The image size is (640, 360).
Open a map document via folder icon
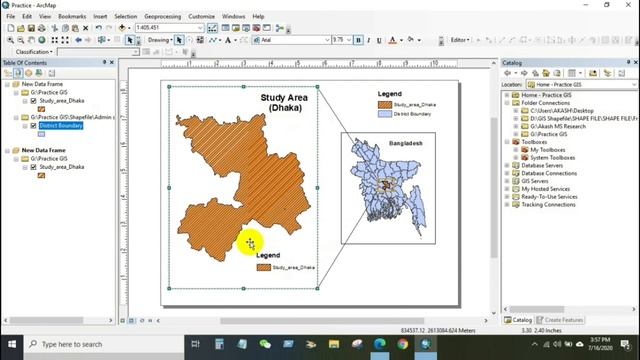point(21,28)
